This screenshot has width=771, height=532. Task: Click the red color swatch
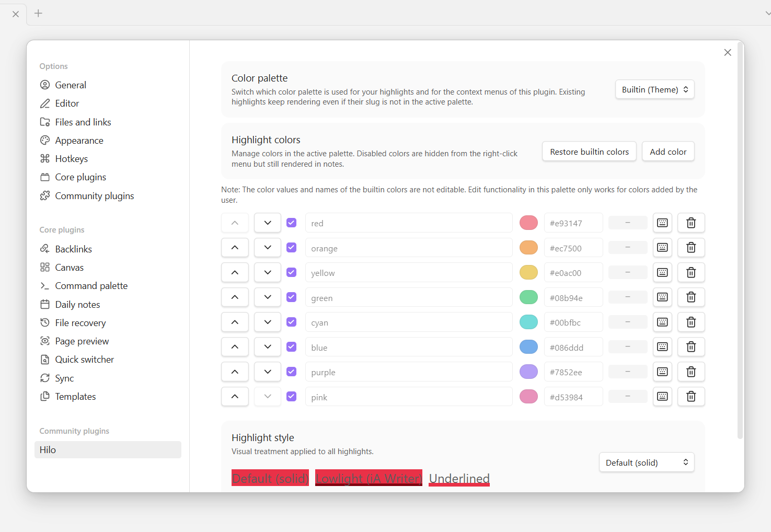pyautogui.click(x=528, y=223)
